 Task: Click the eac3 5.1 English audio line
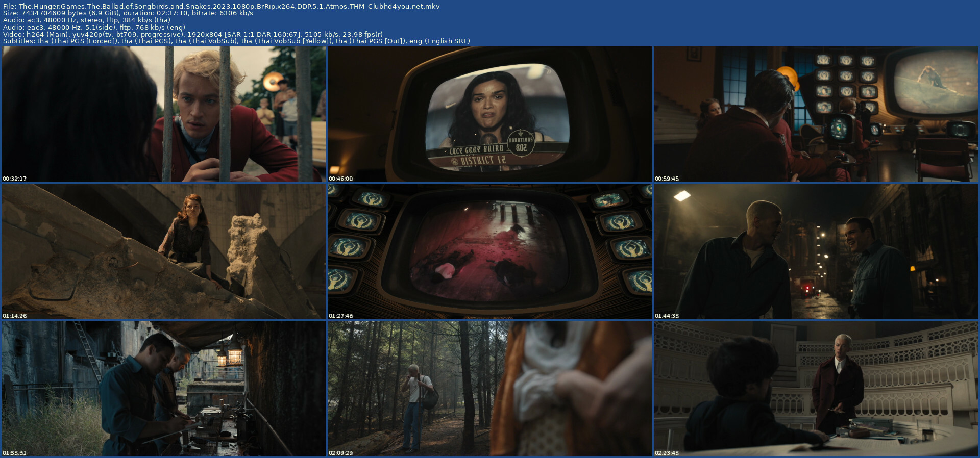94,27
